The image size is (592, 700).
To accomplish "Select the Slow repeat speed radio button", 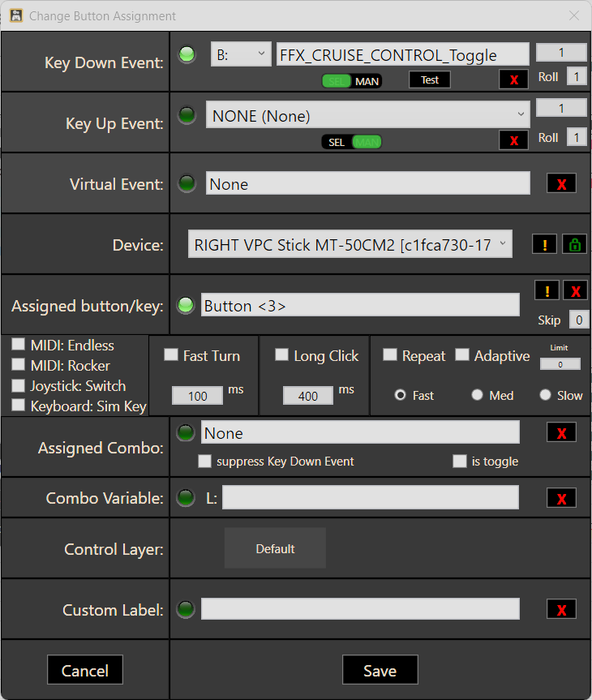I will click(546, 395).
